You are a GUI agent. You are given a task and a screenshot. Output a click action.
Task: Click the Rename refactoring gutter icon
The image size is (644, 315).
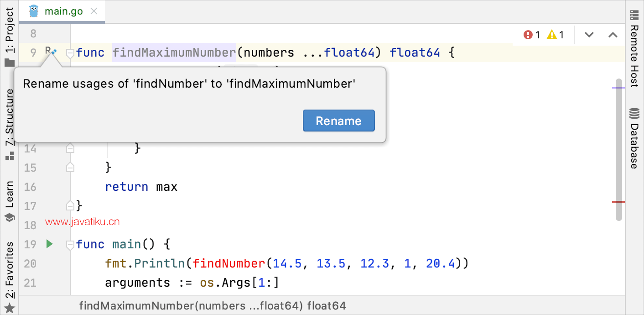click(x=50, y=52)
